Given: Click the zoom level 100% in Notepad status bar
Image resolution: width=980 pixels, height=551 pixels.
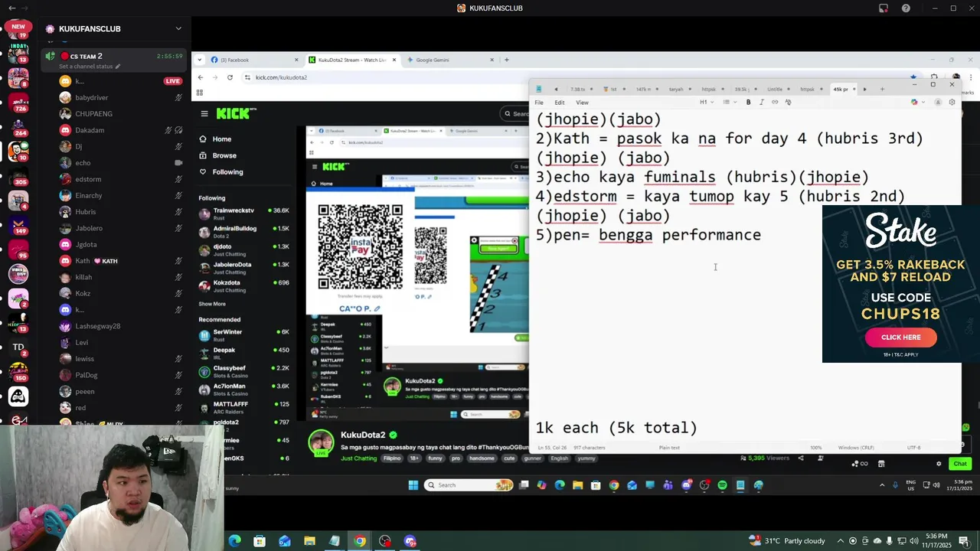Looking at the screenshot, I should pyautogui.click(x=816, y=448).
